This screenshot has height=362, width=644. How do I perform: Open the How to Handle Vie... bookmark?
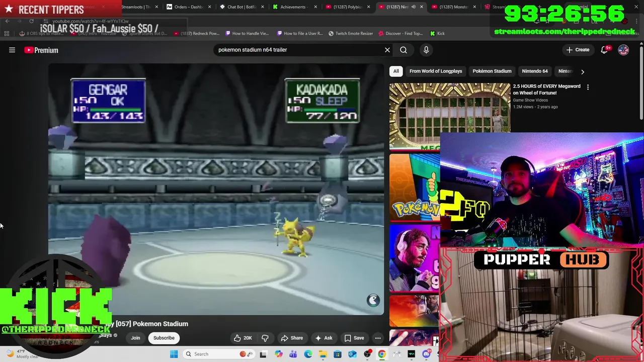pyautogui.click(x=248, y=33)
